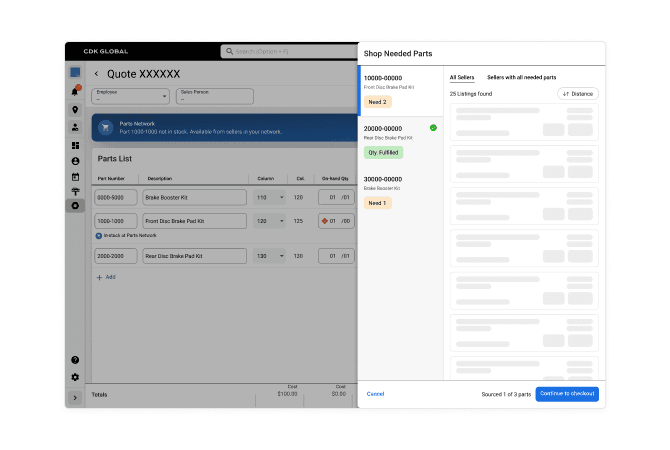Click the Need 1 badge

377,203
